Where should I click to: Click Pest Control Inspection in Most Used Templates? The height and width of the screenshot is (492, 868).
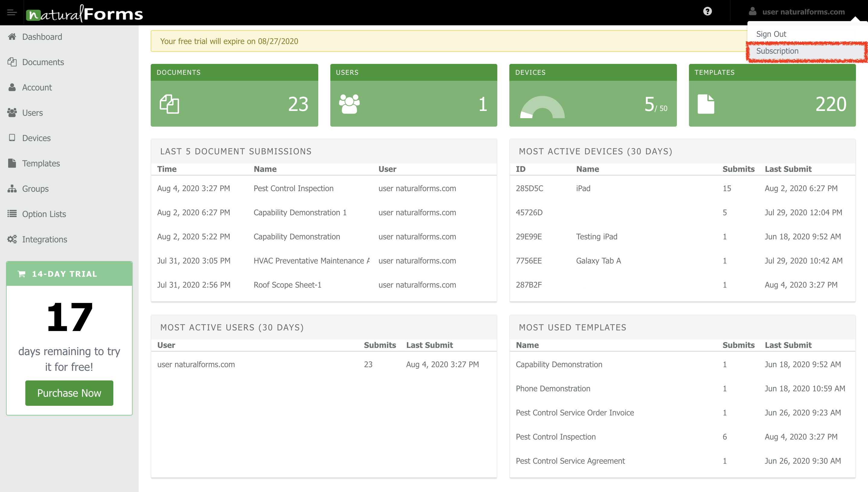click(555, 437)
